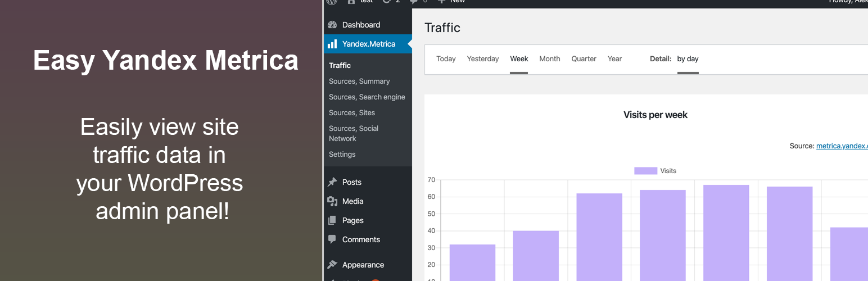Open Sources, Summary submenu item
The height and width of the screenshot is (281, 868).
tap(359, 81)
